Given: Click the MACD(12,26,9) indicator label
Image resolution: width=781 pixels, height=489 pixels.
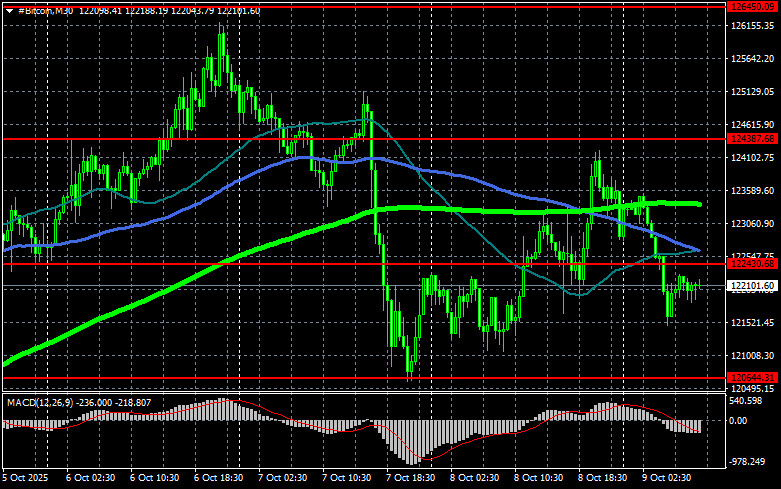Looking at the screenshot, I should 40,402.
